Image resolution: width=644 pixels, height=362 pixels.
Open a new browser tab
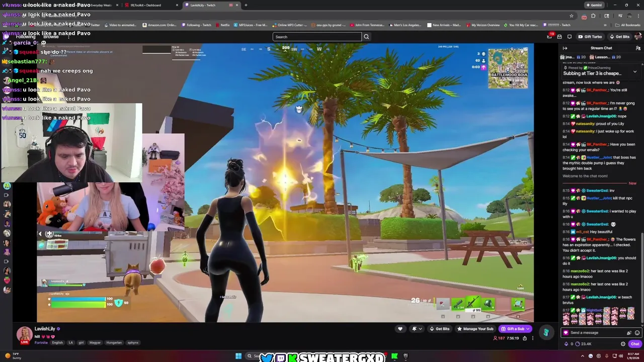(246, 5)
